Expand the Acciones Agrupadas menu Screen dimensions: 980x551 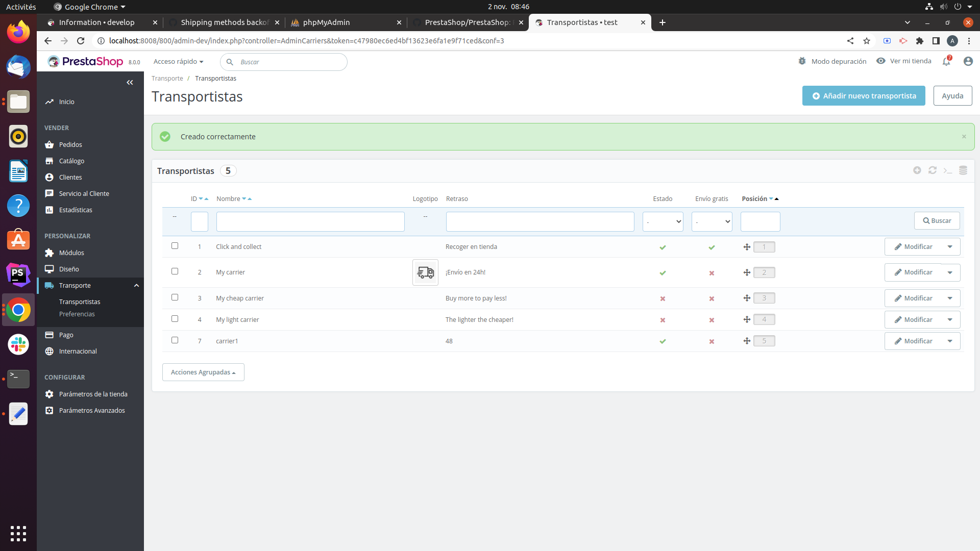[x=203, y=372]
